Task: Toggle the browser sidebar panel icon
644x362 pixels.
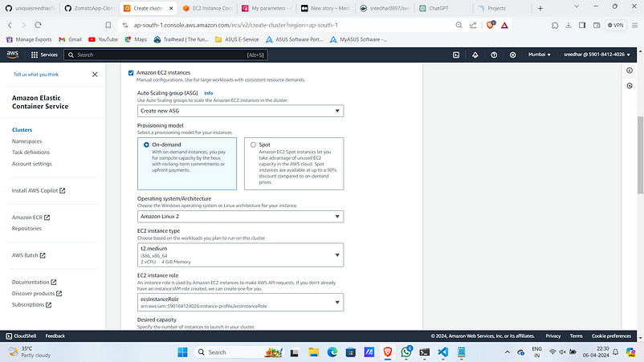Action: 582,25
